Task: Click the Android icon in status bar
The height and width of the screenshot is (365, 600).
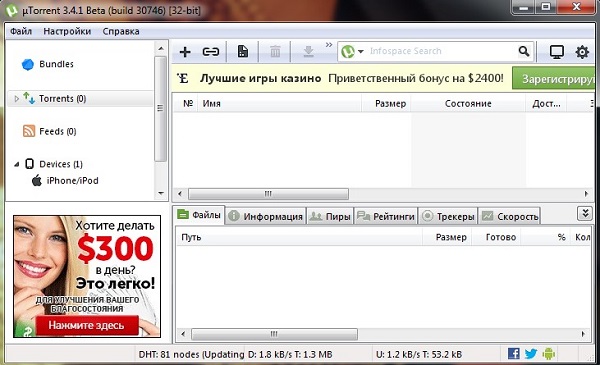Action: pos(548,354)
